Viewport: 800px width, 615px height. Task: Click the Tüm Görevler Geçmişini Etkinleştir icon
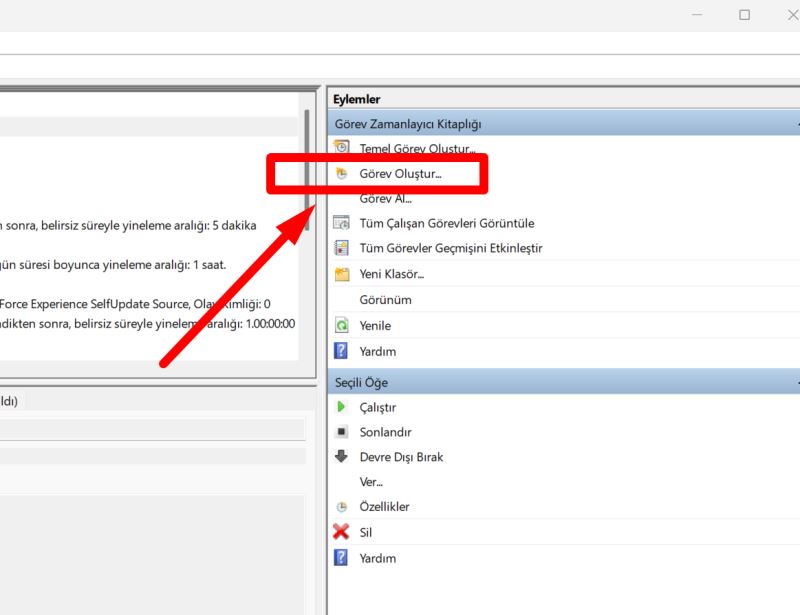(341, 248)
